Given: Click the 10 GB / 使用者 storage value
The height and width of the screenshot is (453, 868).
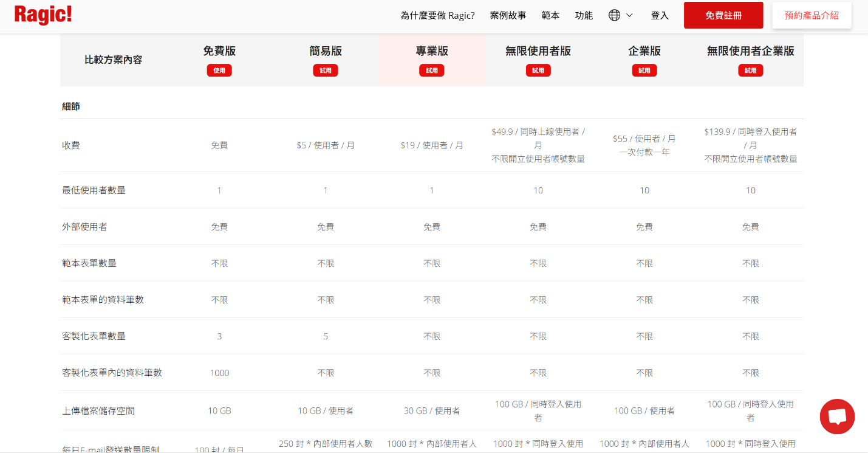Looking at the screenshot, I should point(326,411).
